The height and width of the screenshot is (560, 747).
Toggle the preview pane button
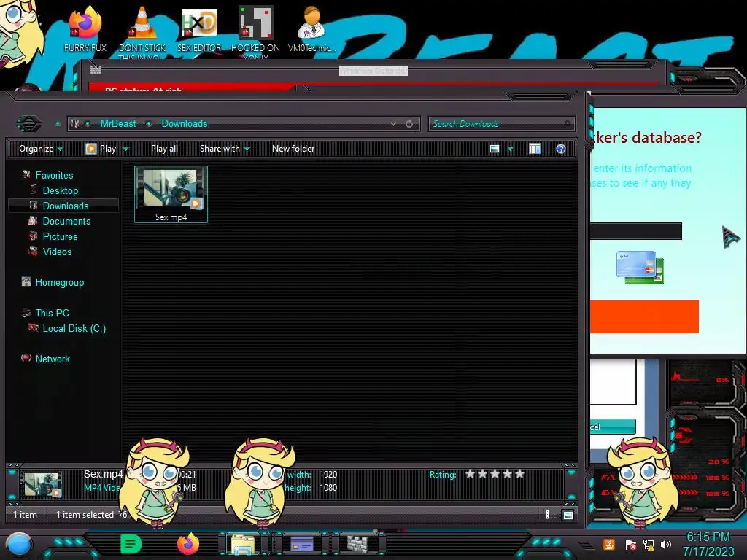[535, 149]
